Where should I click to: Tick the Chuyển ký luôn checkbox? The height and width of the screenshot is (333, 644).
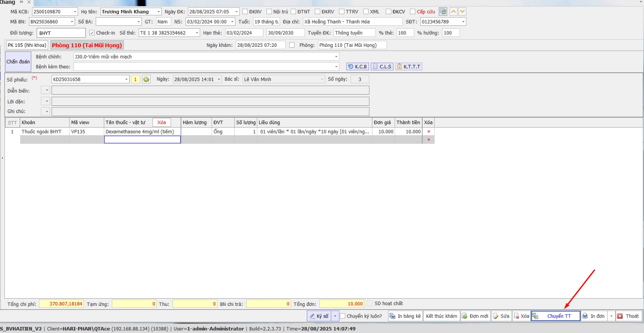(x=342, y=316)
